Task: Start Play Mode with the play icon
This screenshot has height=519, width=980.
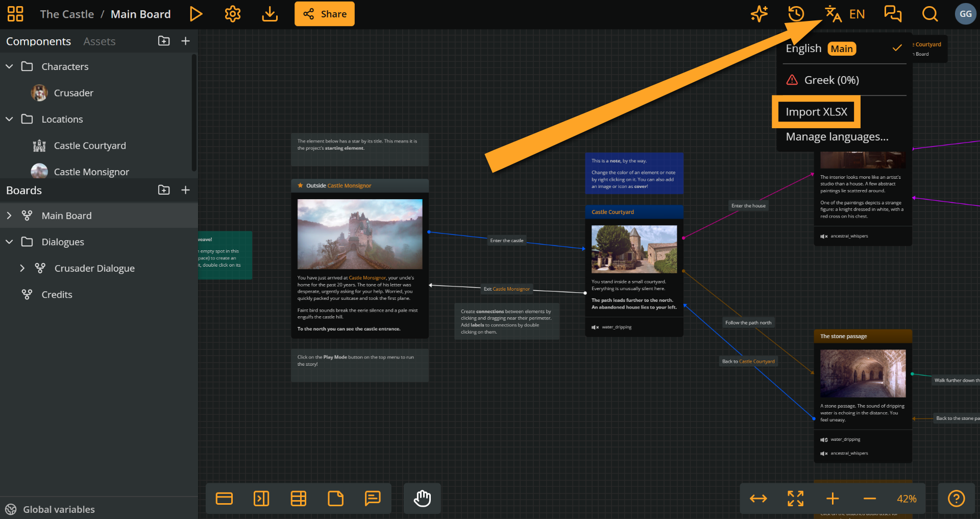Action: 196,14
